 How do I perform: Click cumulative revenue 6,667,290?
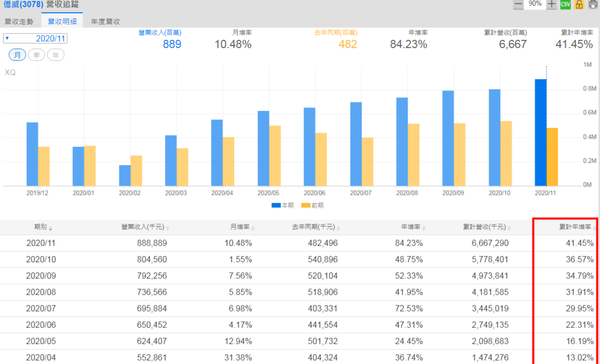[489, 243]
